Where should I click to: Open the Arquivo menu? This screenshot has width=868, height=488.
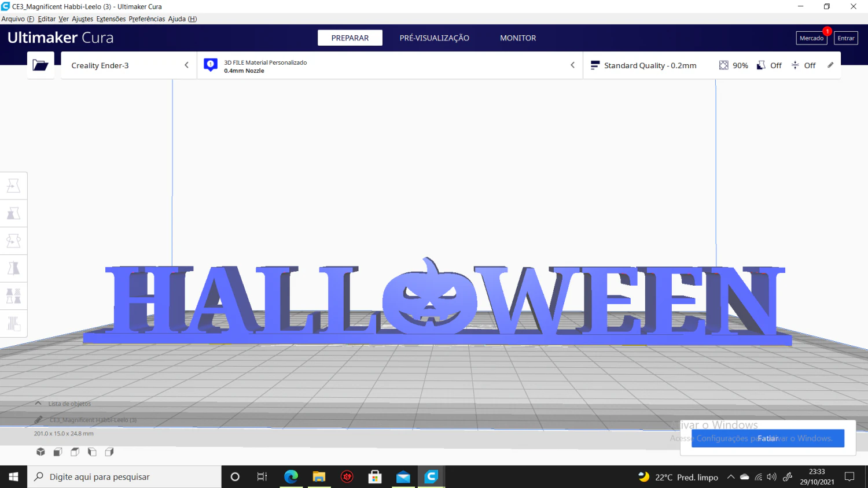(x=17, y=19)
